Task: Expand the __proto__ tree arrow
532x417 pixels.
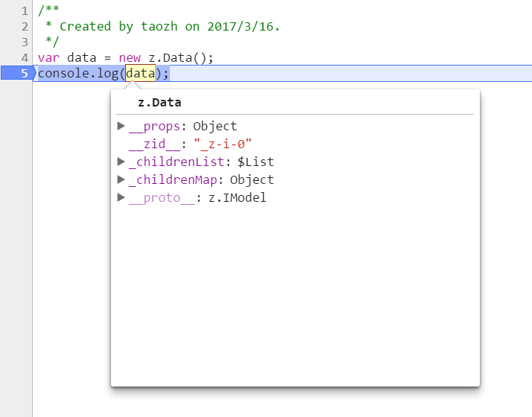Action: pos(121,197)
